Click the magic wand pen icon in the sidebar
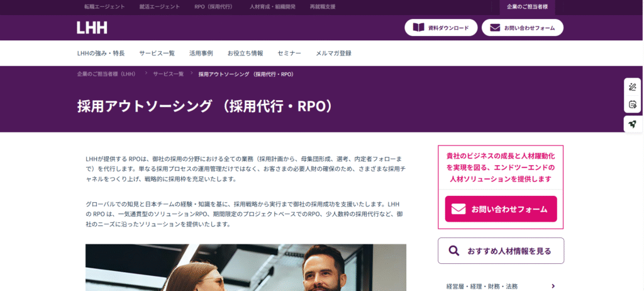644x291 pixels. (x=633, y=87)
